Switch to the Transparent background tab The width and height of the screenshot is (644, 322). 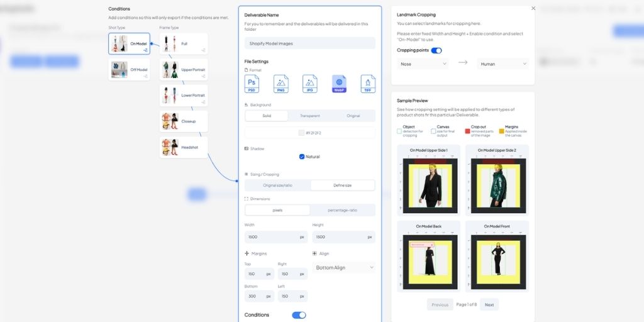(x=309, y=116)
